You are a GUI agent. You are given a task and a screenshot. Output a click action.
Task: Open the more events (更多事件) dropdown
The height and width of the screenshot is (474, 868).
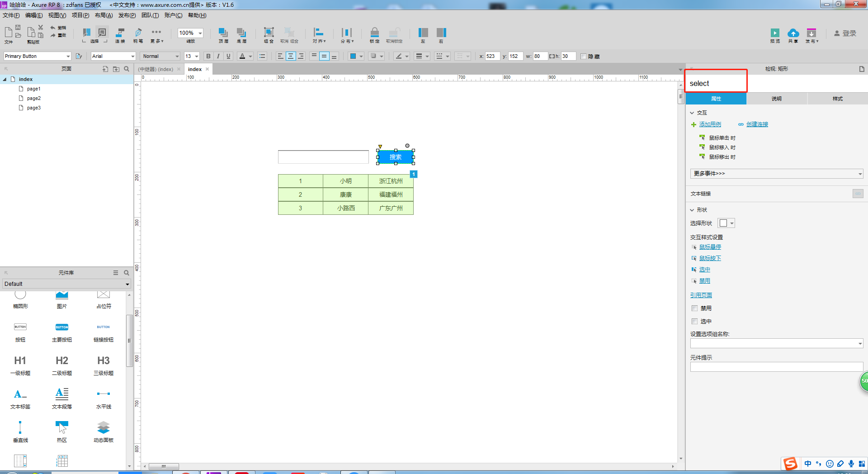pos(776,174)
